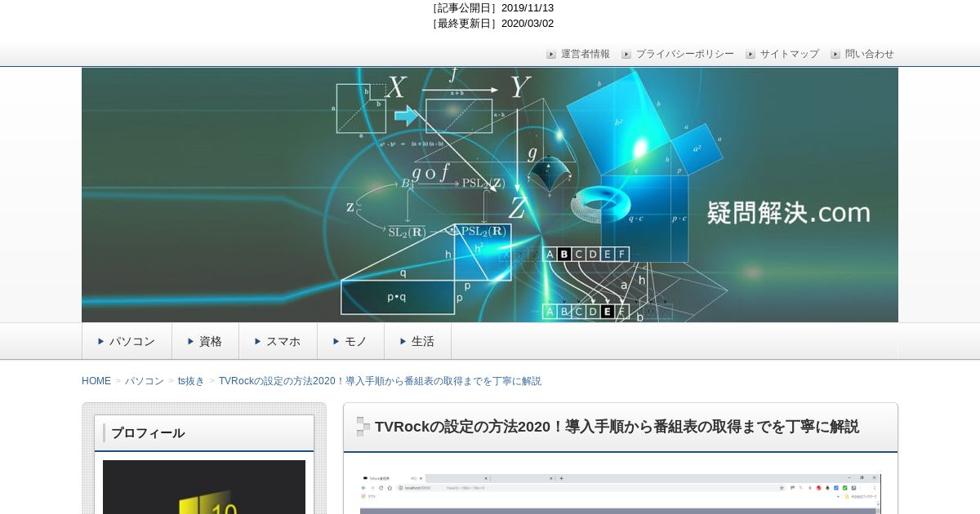
Task: Open パソコン breadcrumb link
Action: [145, 381]
